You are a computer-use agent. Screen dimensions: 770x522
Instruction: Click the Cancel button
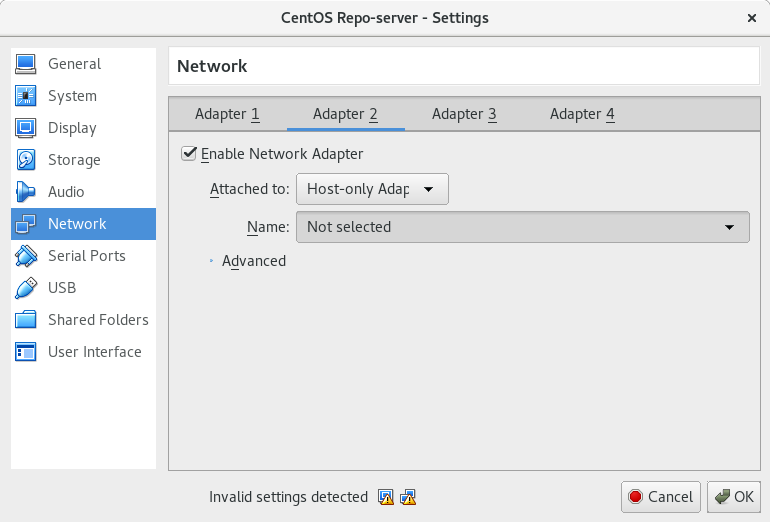(661, 497)
